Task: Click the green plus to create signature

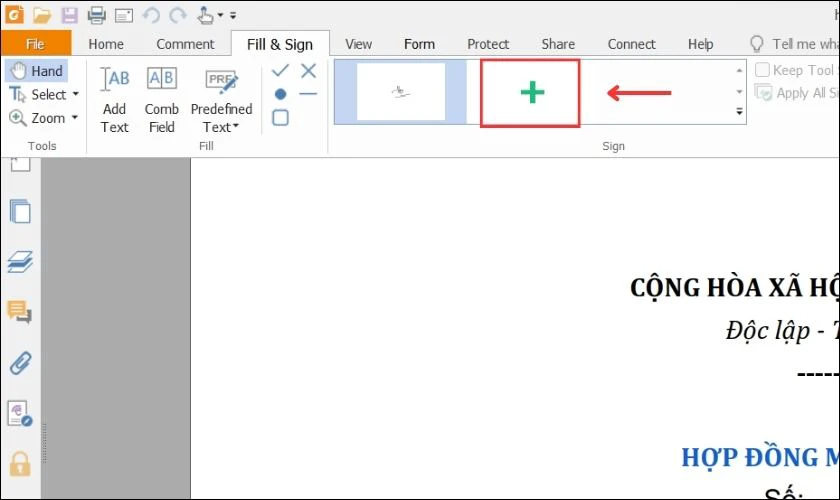Action: pos(532,93)
